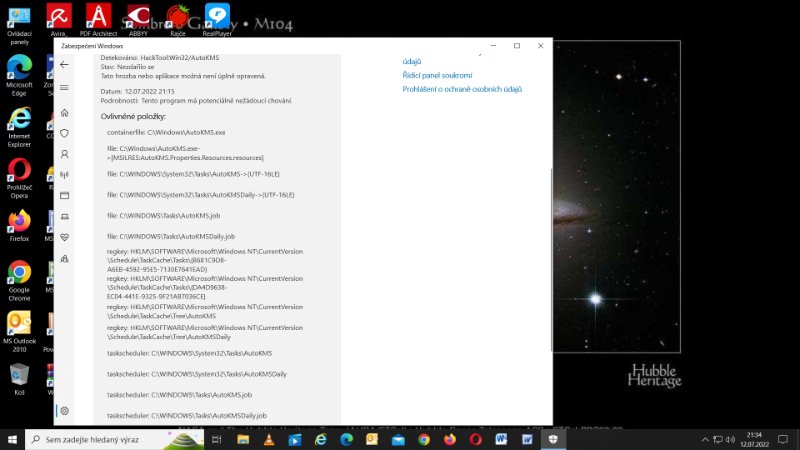This screenshot has width=800, height=450.
Task: Open Outlook from the taskbar
Action: [372, 439]
